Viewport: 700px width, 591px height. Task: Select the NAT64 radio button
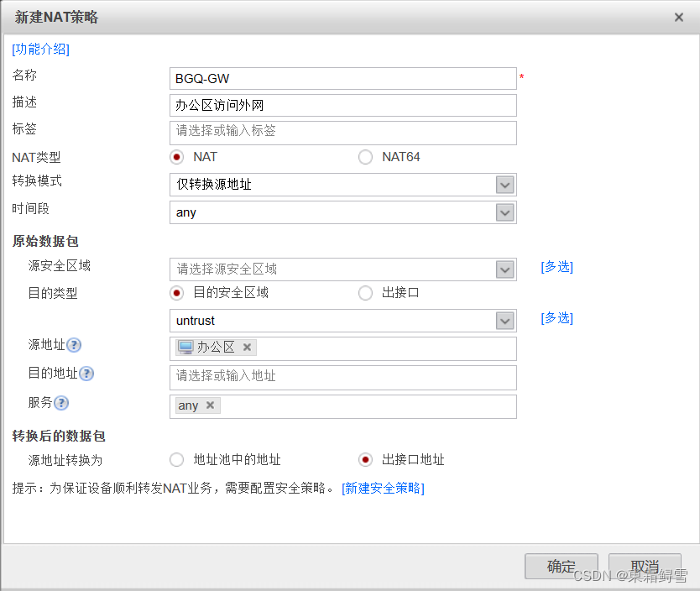pos(365,157)
